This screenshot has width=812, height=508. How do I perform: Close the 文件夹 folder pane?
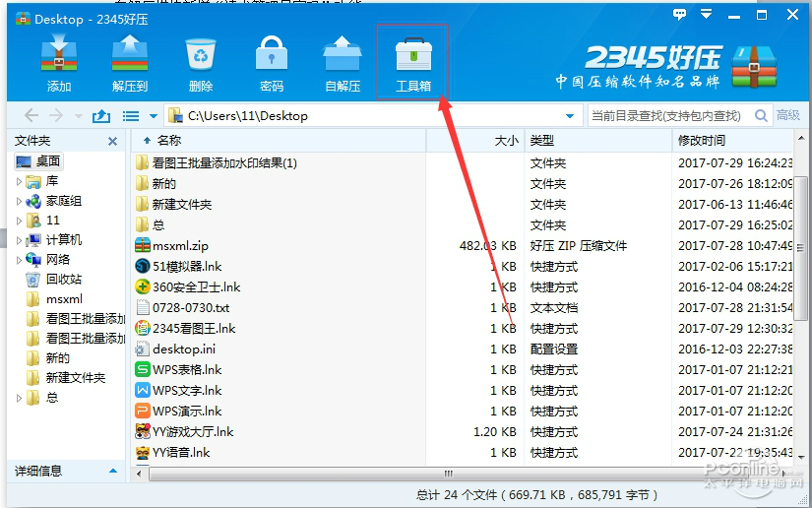pos(112,141)
